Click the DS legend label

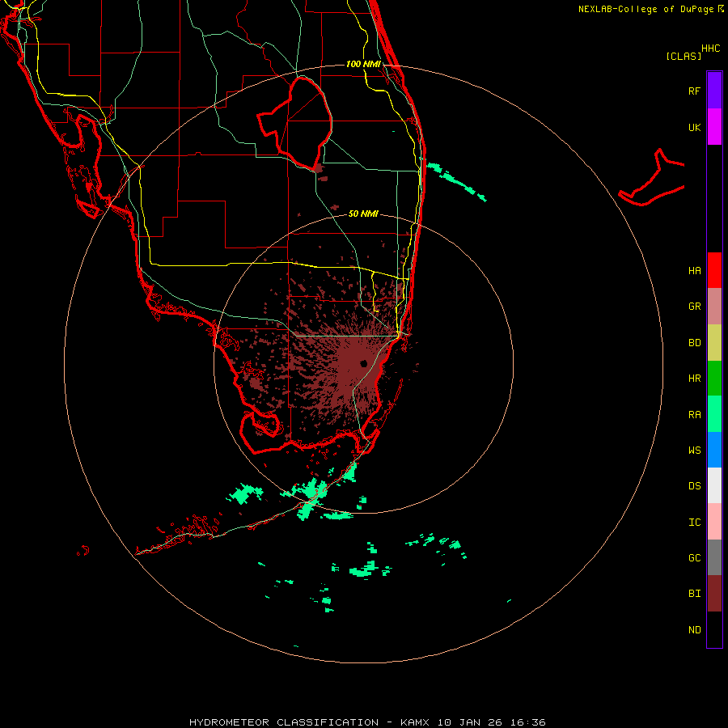(694, 486)
